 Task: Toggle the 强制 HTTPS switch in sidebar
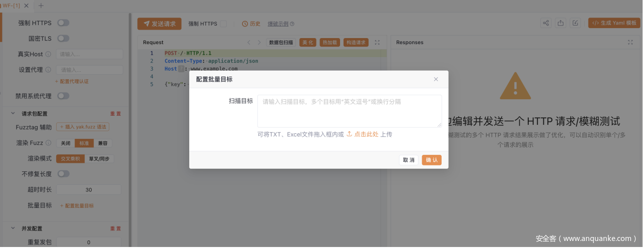[63, 23]
